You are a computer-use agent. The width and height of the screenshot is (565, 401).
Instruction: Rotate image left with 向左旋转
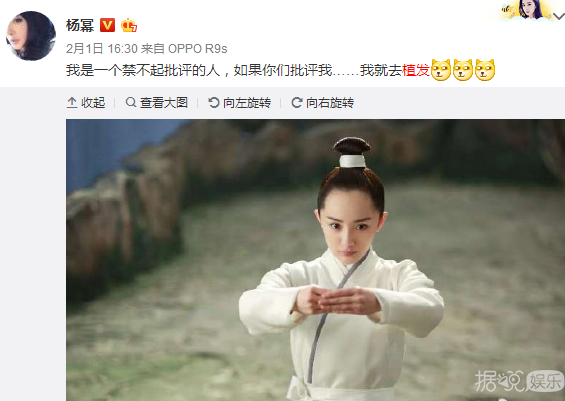tap(240, 103)
